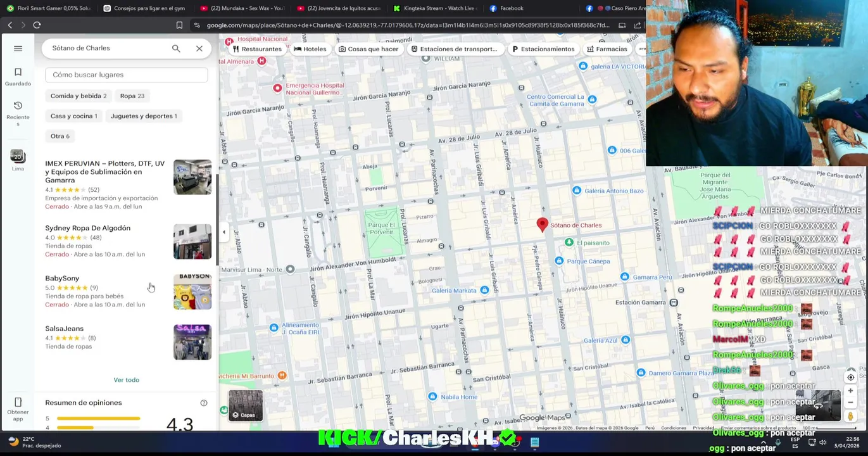
Task: Switch to Jovencita de Iquitos tab
Action: tap(338, 8)
